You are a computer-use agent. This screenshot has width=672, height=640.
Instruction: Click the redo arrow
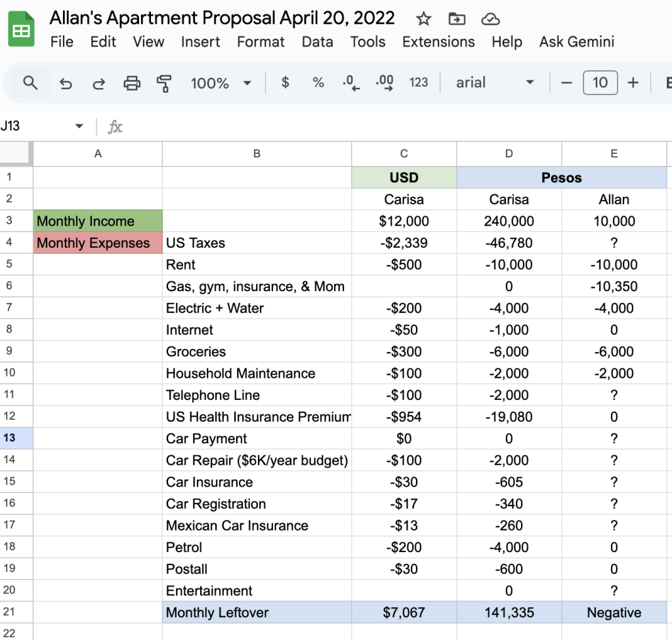click(x=99, y=83)
